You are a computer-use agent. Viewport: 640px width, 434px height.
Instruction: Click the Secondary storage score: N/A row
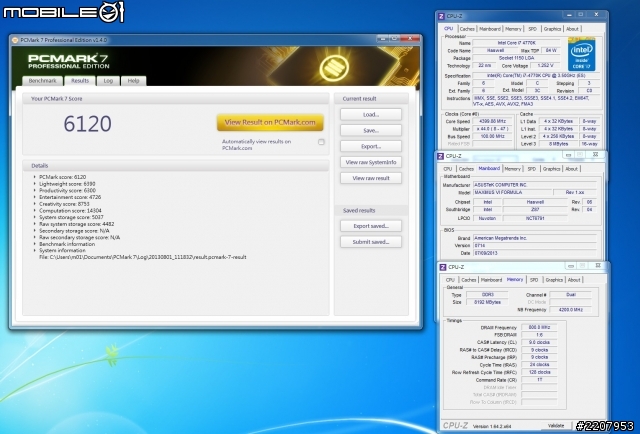[74, 231]
